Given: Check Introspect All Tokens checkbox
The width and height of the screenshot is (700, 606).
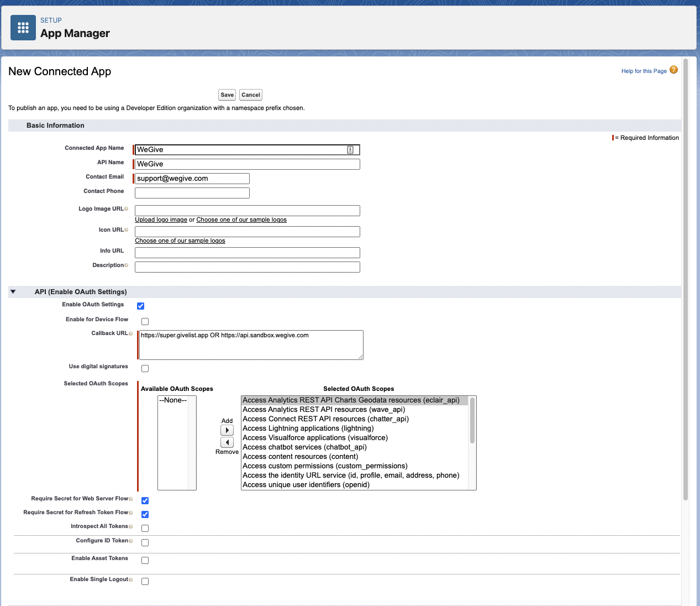Looking at the screenshot, I should tap(145, 528).
